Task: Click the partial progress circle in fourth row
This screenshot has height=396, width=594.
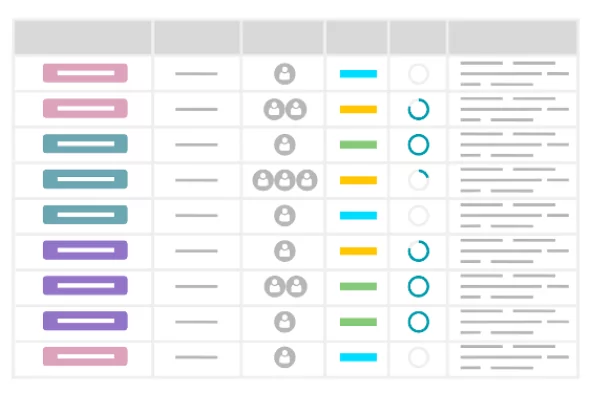Action: tap(418, 180)
